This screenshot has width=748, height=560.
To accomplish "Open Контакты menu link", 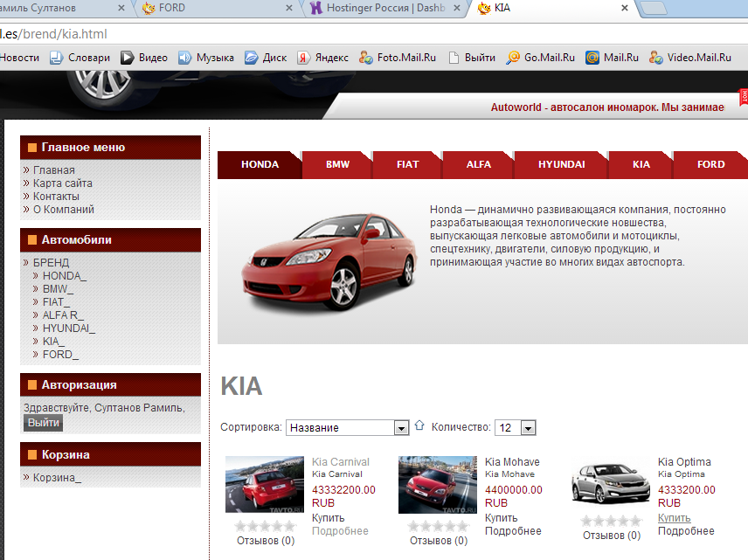I will point(56,197).
